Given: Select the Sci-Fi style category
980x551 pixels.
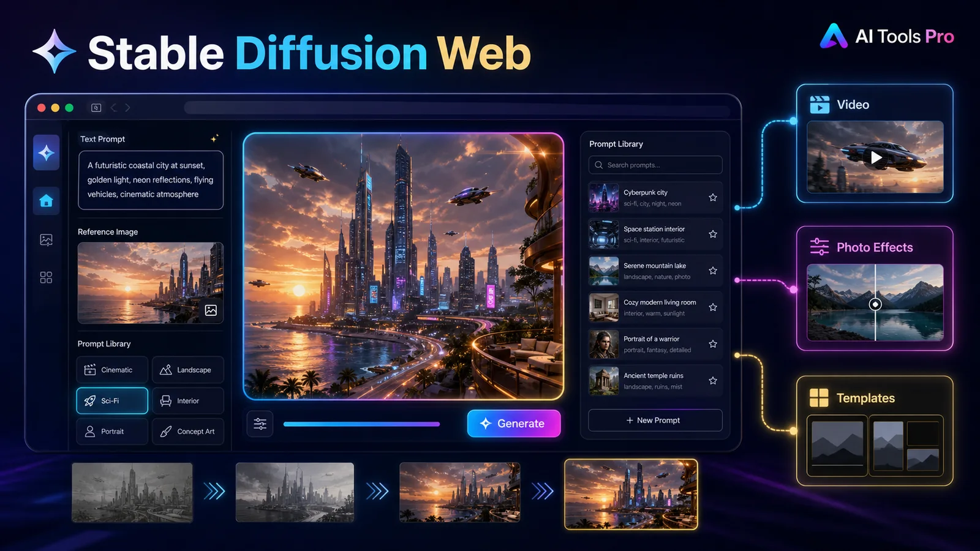Looking at the screenshot, I should click(x=112, y=400).
